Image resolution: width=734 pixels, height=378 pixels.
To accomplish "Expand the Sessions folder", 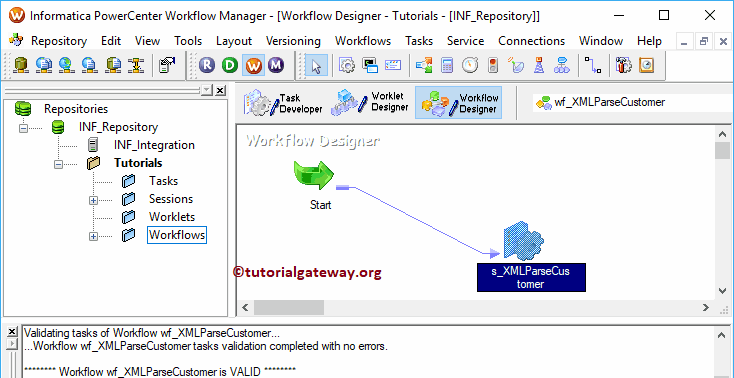I will click(93, 200).
